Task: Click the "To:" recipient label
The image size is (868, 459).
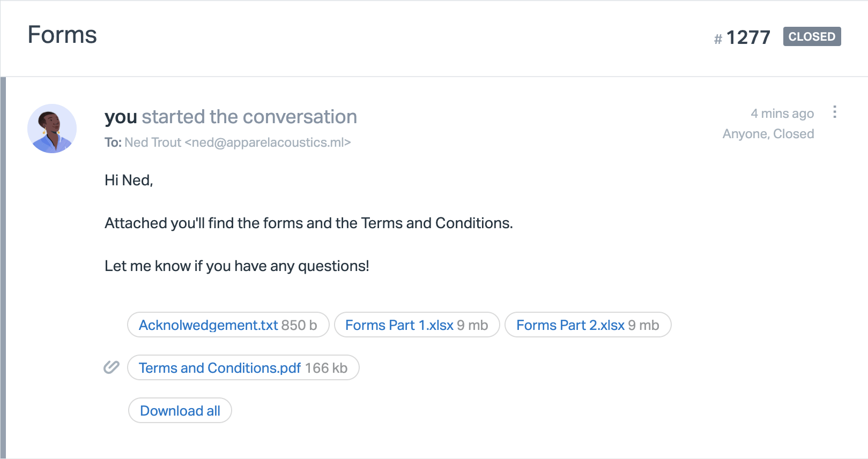Action: [113, 142]
